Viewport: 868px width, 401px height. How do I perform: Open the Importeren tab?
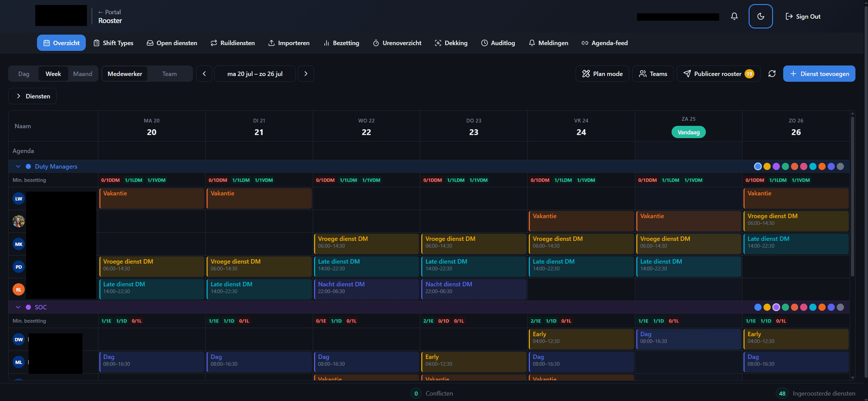[x=289, y=43]
